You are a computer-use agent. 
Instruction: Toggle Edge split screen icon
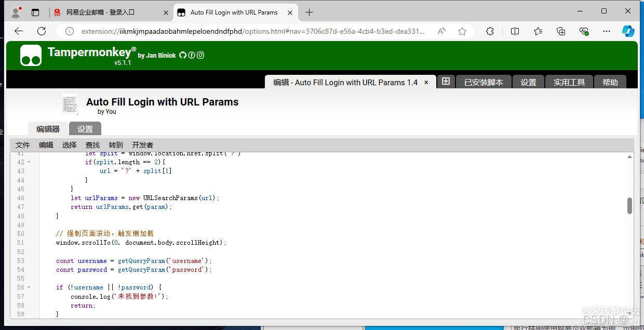pyautogui.click(x=515, y=31)
